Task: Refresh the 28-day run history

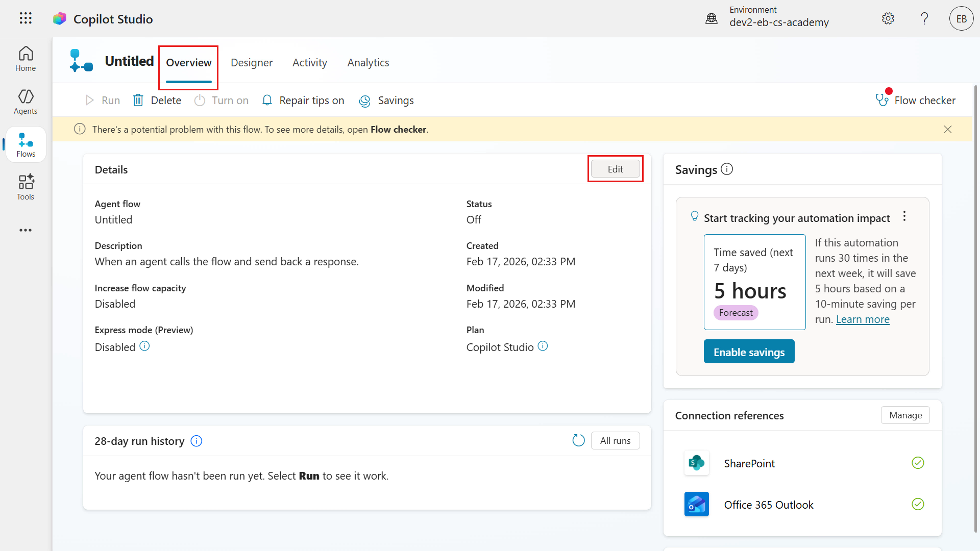Action: coord(578,440)
